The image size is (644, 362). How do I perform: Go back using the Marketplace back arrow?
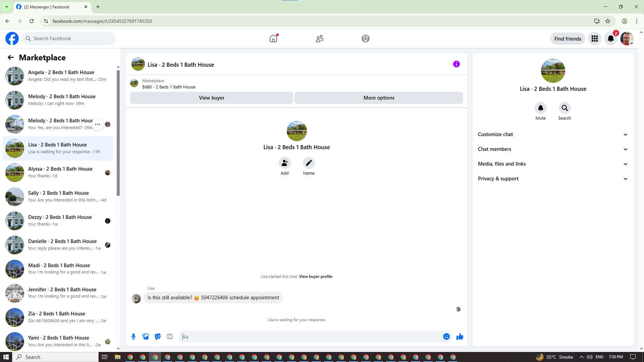11,57
